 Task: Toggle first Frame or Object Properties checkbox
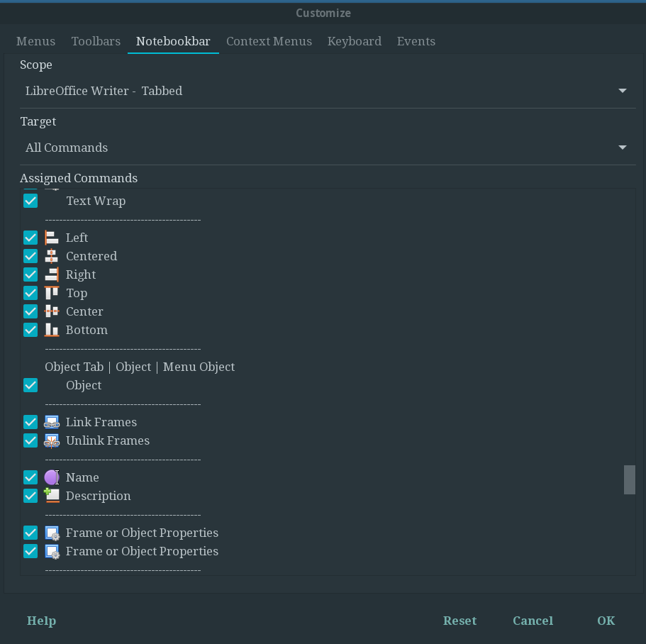click(x=30, y=533)
